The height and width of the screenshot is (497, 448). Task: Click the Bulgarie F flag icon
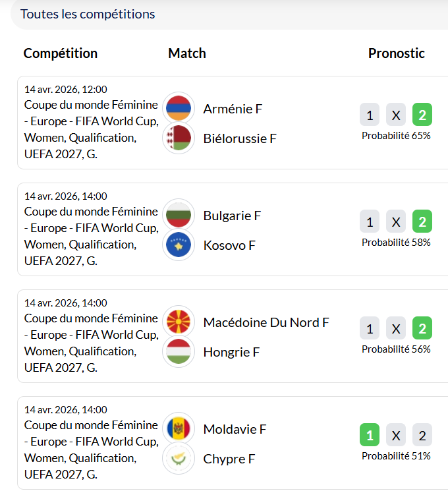(x=179, y=215)
